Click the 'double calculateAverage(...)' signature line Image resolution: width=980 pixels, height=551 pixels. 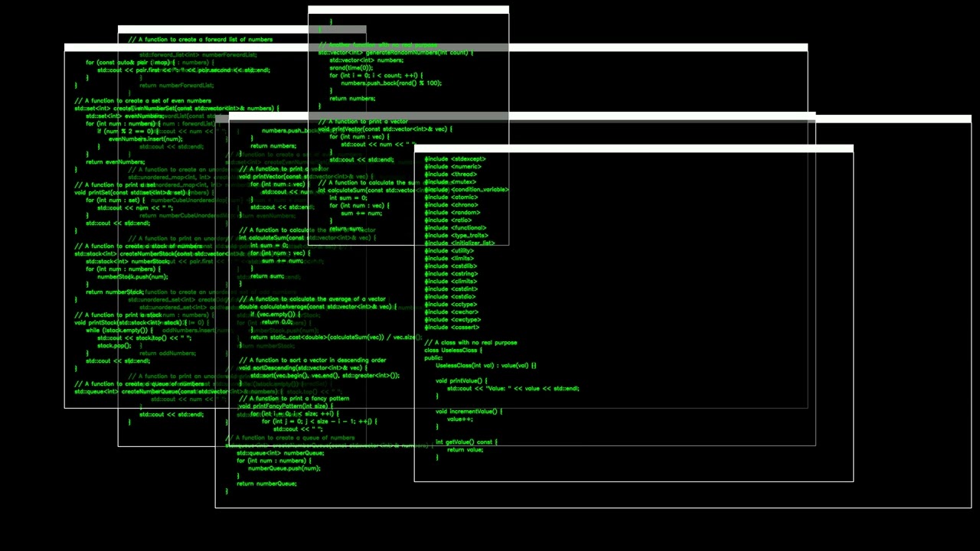pos(318,307)
